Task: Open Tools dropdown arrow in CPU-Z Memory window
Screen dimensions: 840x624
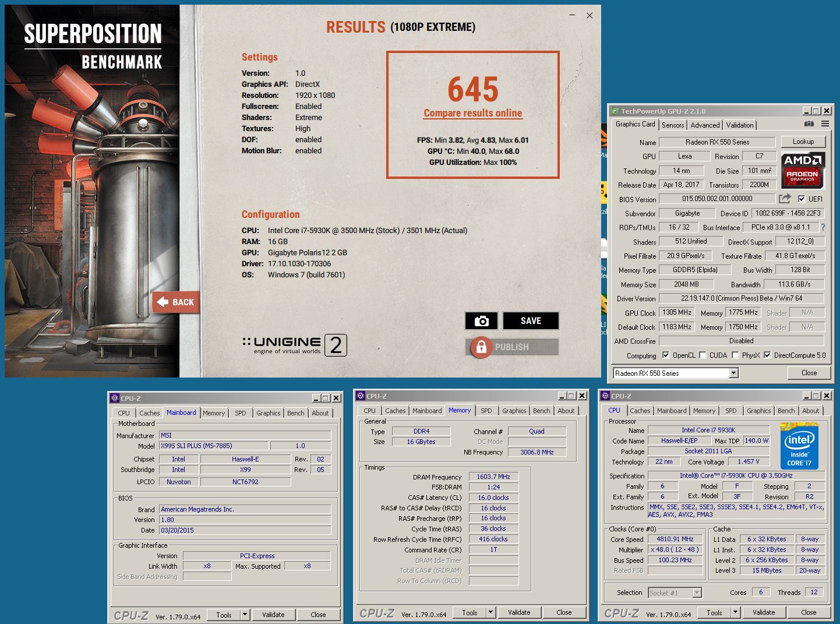Action: [491, 612]
